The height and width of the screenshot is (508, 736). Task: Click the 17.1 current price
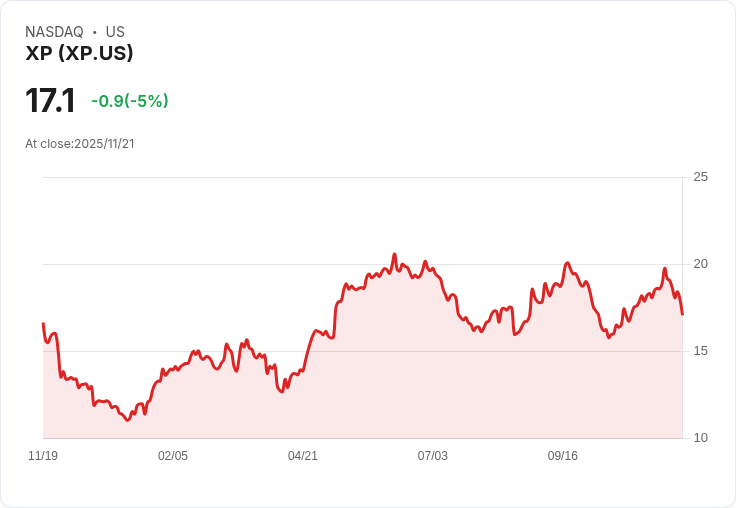click(50, 101)
